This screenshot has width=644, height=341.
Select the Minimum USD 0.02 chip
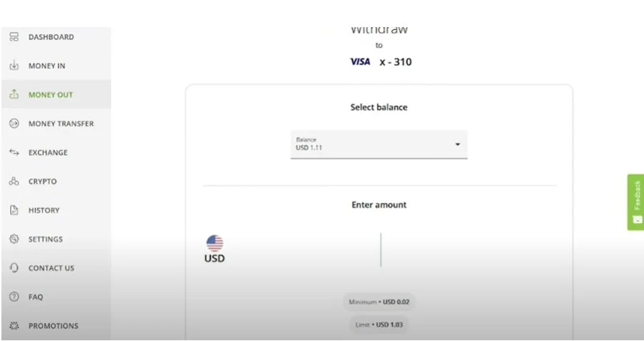pos(379,302)
